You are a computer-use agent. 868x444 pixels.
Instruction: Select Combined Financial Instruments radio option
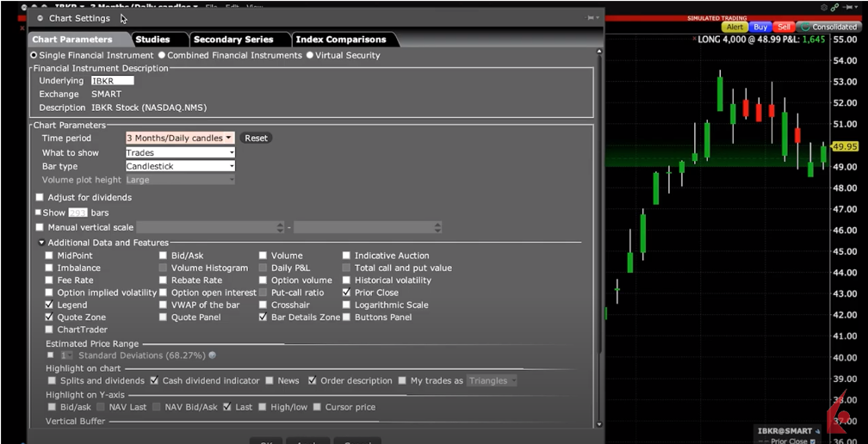(x=161, y=55)
